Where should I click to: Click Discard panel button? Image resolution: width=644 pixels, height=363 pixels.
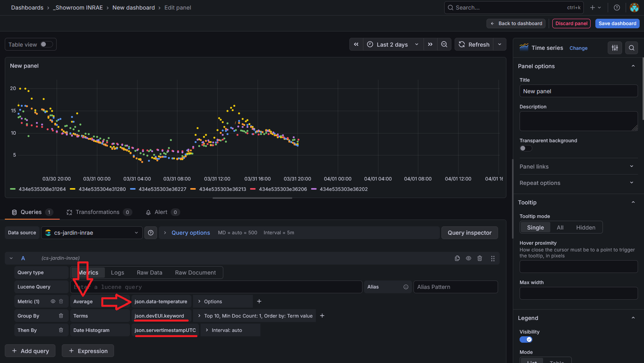[x=571, y=24]
